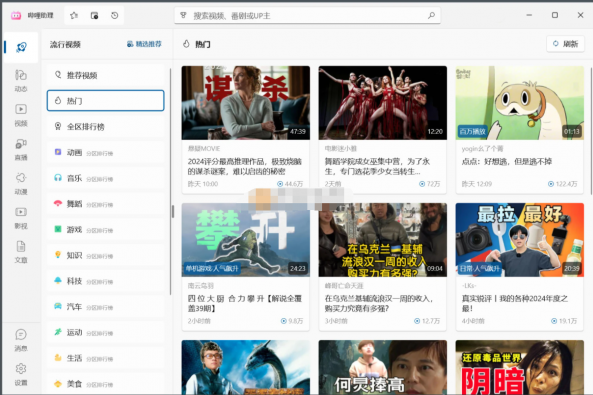Image resolution: width=593 pixels, height=395 pixels.
Task: Open 消息 messages in the sidebar
Action: click(x=21, y=340)
